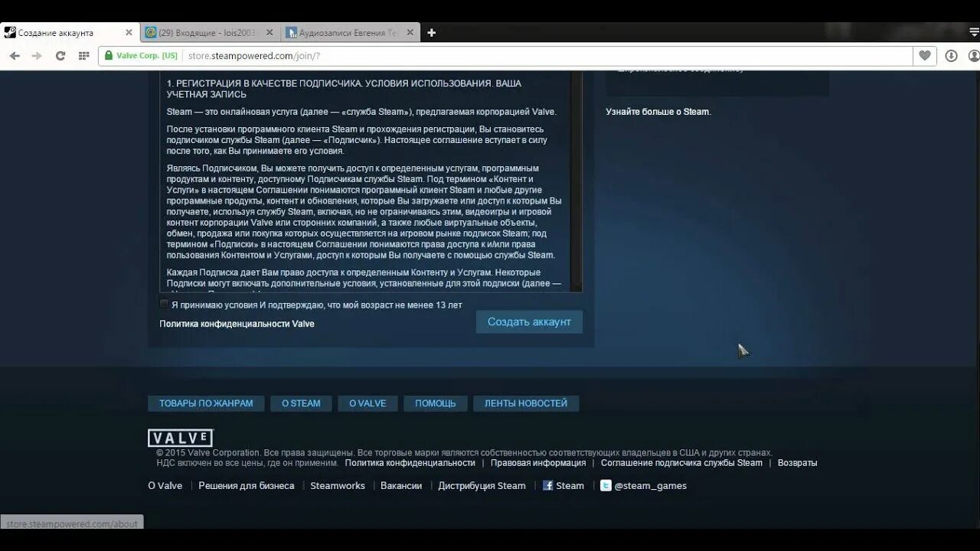Image resolution: width=980 pixels, height=551 pixels.
Task: Go back with the browser back arrow
Action: tap(15, 56)
